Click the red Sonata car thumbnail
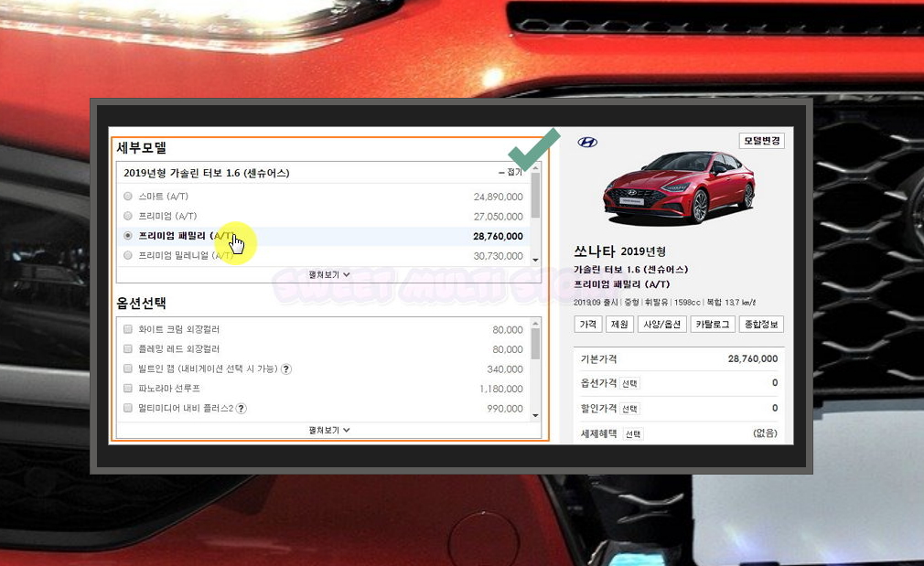Viewport: 924px width, 566px height. coord(679,187)
